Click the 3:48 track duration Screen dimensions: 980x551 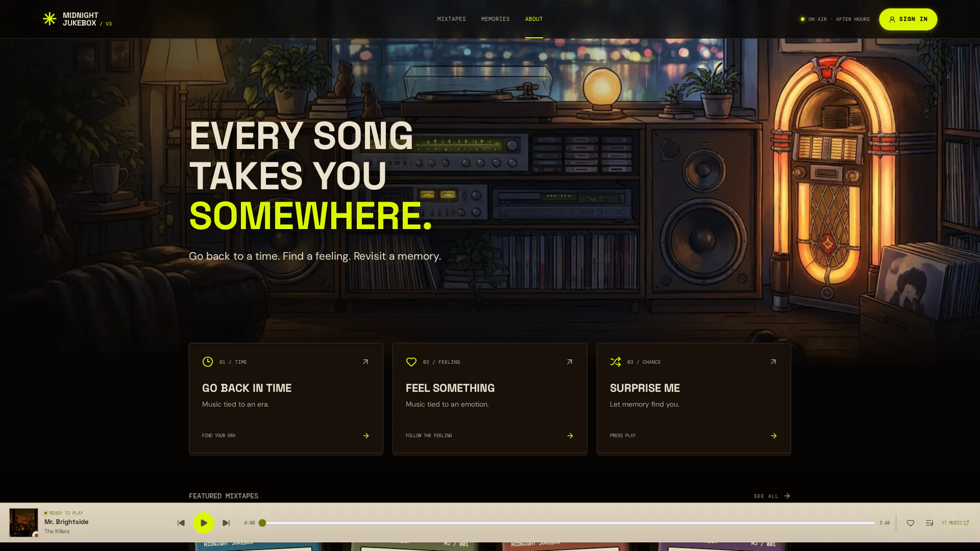click(885, 523)
